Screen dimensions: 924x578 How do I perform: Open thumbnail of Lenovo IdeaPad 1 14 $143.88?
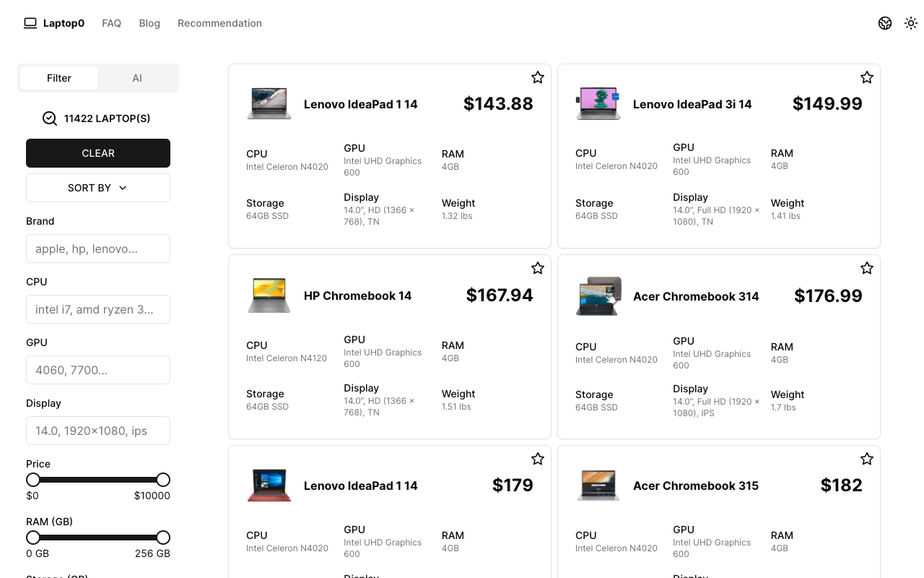(269, 103)
